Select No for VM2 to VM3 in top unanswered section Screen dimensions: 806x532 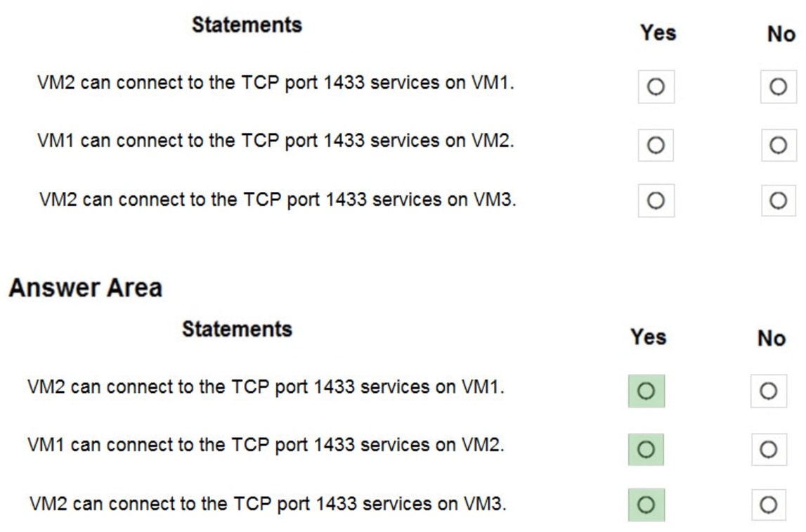[778, 201]
